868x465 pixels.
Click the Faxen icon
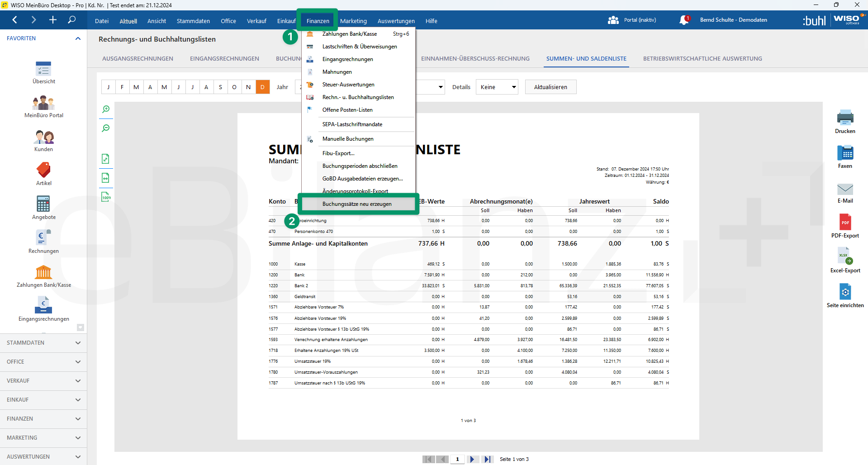pos(845,157)
